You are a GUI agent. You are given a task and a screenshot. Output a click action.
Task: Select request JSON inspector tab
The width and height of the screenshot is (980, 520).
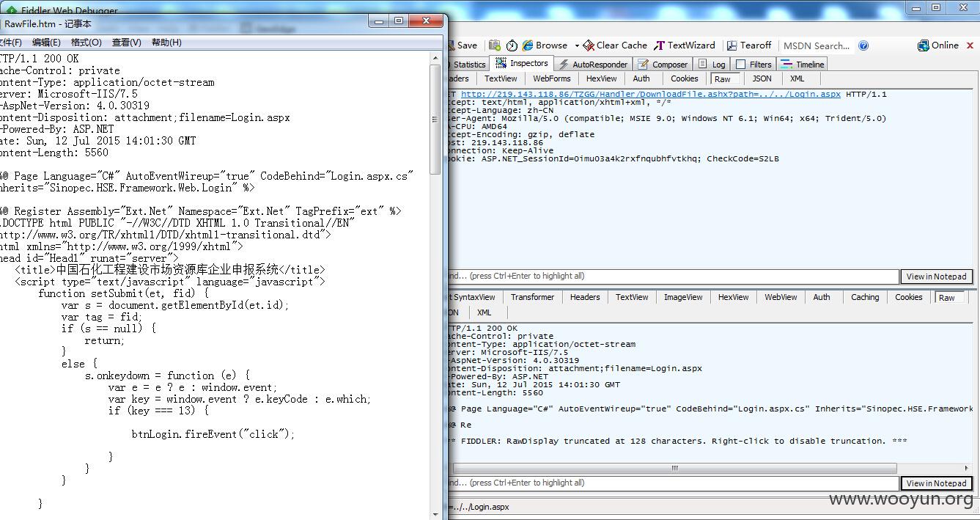[x=762, y=78]
